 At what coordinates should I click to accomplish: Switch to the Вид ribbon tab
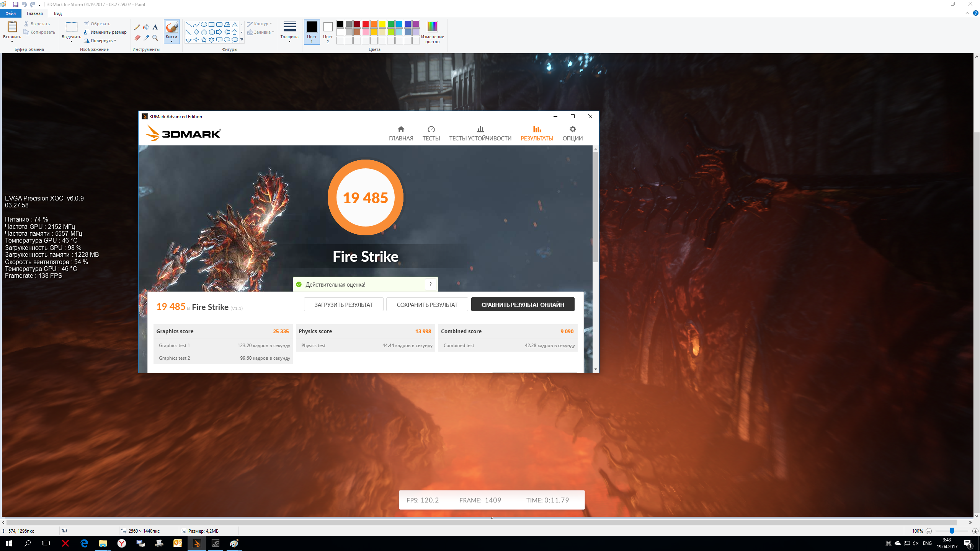(58, 13)
